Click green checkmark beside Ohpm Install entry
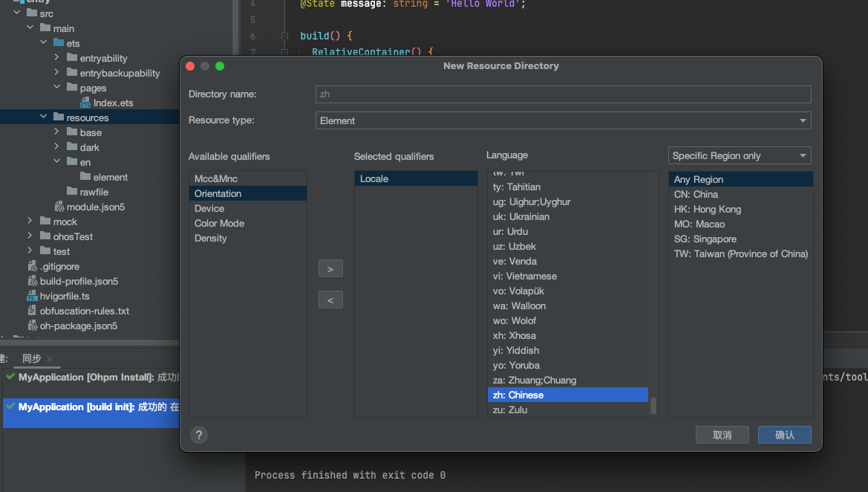Viewport: 868px width, 492px height. tap(10, 377)
